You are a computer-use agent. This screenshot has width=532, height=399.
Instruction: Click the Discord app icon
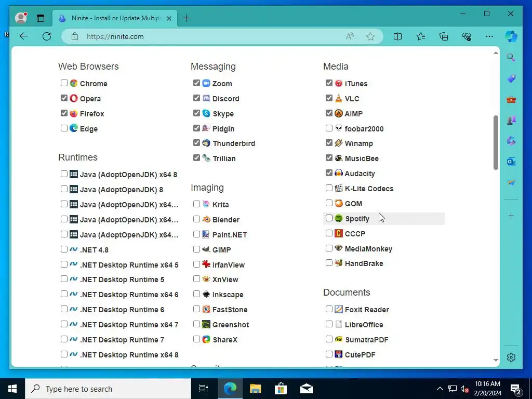coord(206,98)
